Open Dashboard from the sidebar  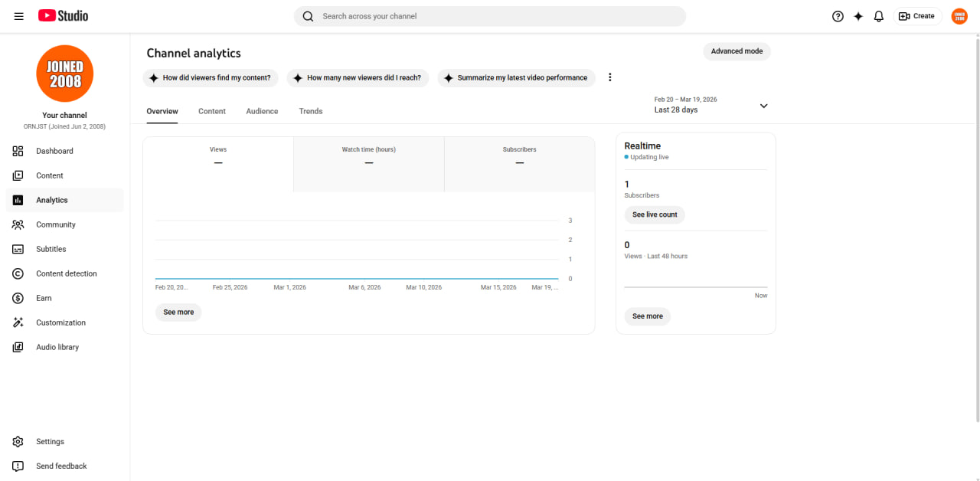coord(65,151)
